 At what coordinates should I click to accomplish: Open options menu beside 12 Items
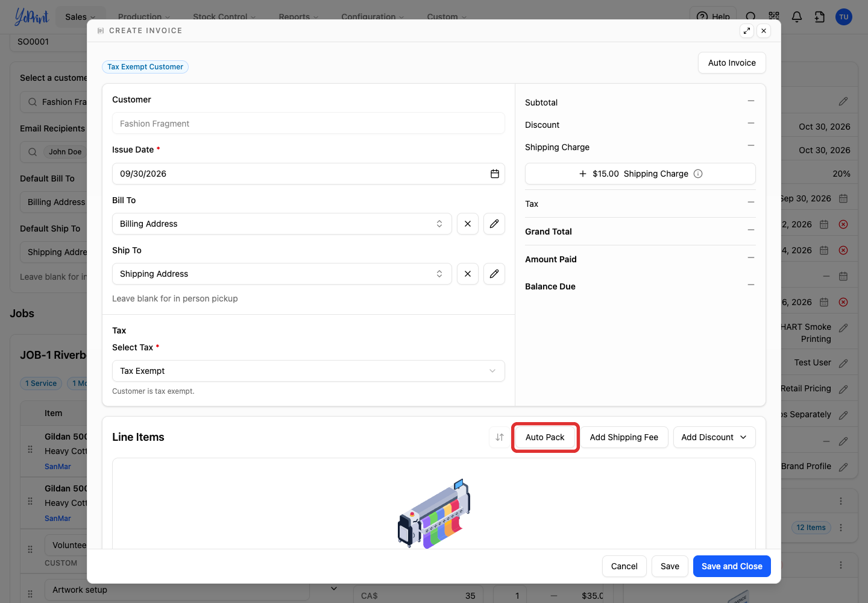click(x=841, y=528)
